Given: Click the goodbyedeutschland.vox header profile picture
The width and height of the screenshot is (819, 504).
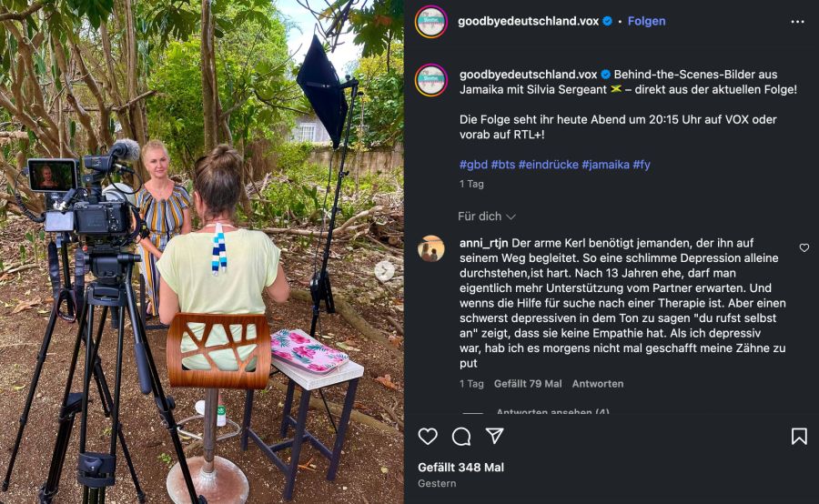Looking at the screenshot, I should pos(430,21).
